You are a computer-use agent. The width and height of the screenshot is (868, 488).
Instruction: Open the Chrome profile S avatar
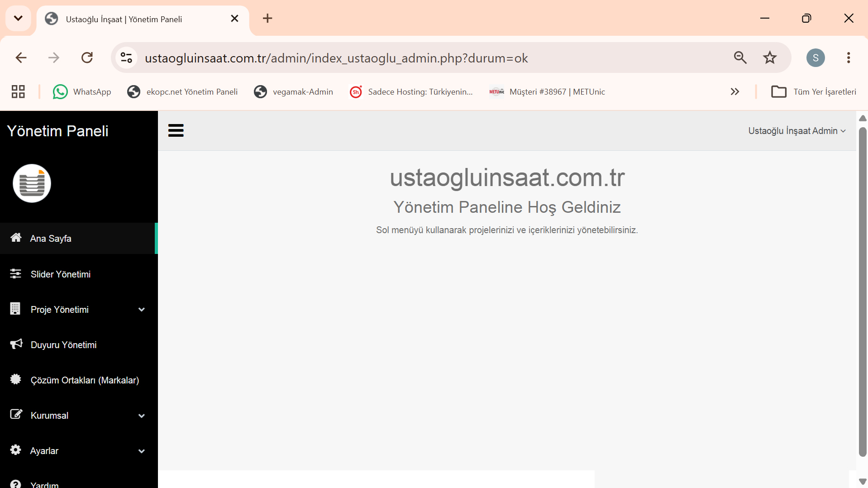tap(816, 57)
